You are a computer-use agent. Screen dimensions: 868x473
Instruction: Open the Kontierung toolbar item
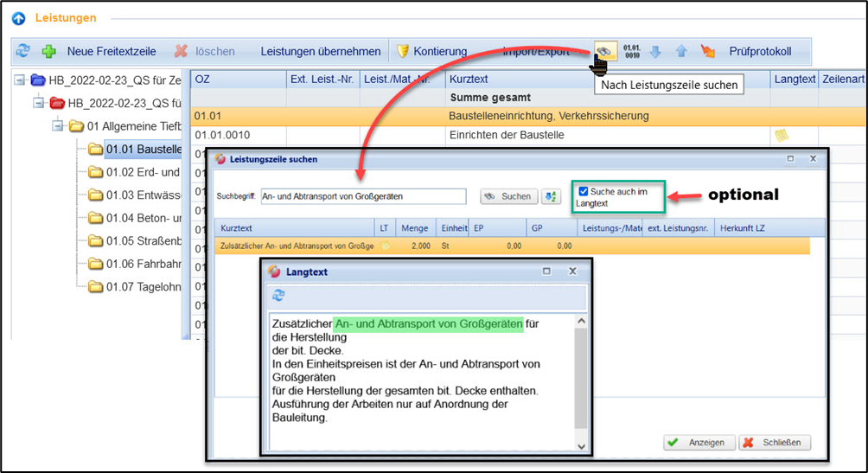tap(431, 52)
